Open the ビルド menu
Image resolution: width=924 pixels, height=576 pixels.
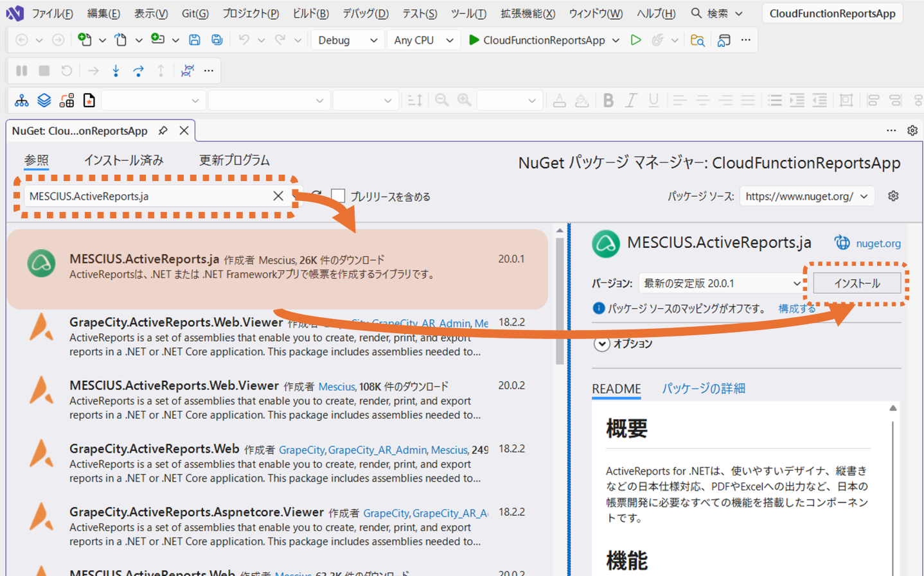click(310, 13)
